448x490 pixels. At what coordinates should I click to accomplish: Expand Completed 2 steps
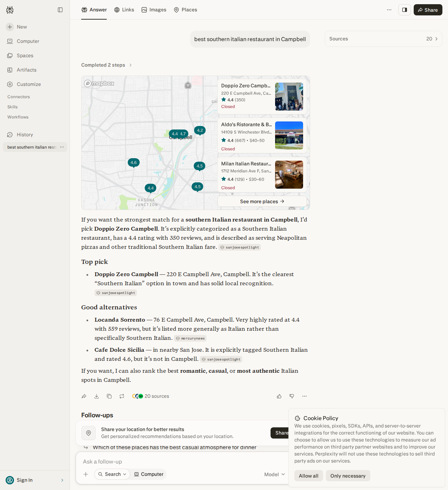click(106, 65)
